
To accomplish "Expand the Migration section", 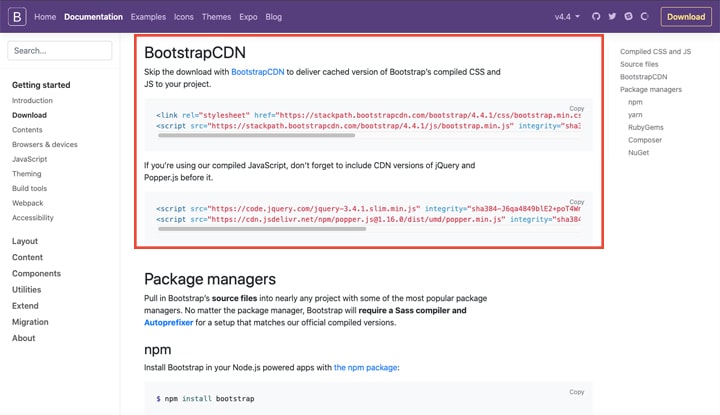I will pos(30,322).
